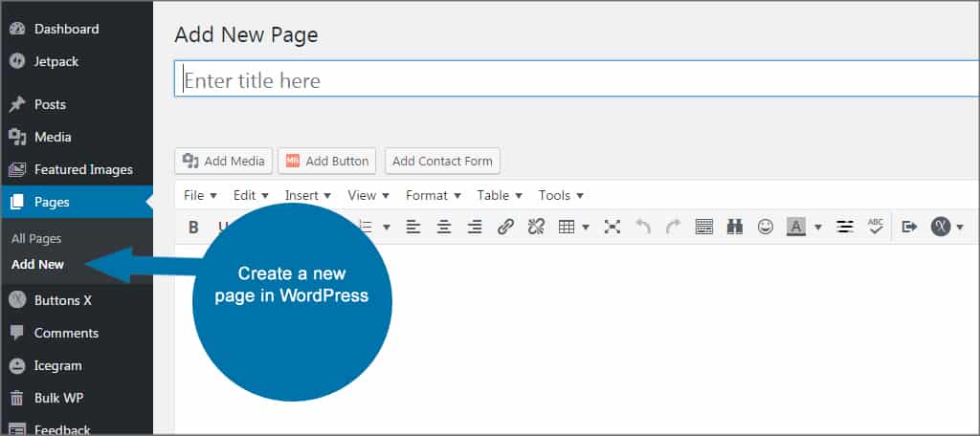
Task: Run the ABC spellcheck tool
Action: click(x=876, y=226)
